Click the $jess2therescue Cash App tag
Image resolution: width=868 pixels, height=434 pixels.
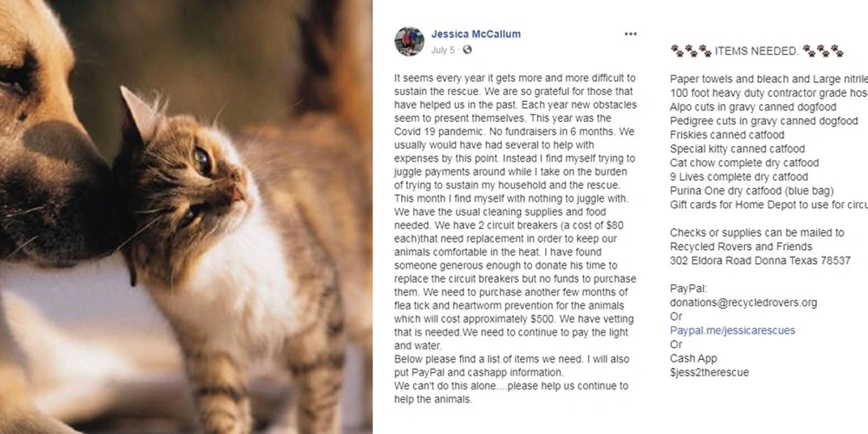click(x=709, y=372)
